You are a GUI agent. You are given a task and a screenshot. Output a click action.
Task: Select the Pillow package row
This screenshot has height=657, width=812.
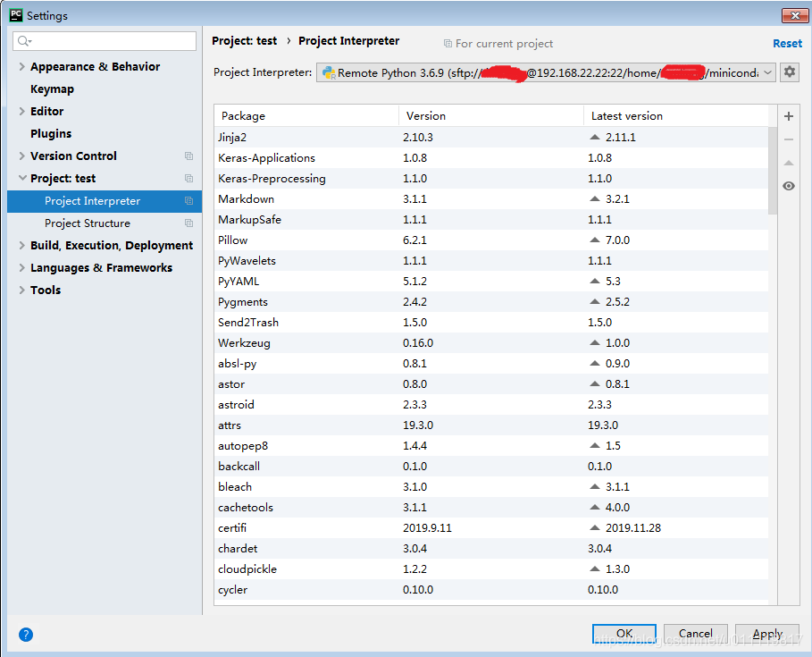(x=491, y=240)
